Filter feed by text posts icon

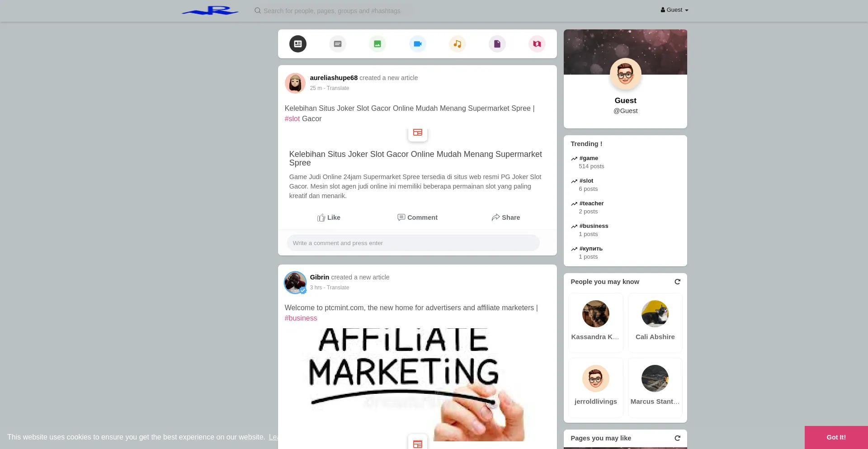coord(337,44)
